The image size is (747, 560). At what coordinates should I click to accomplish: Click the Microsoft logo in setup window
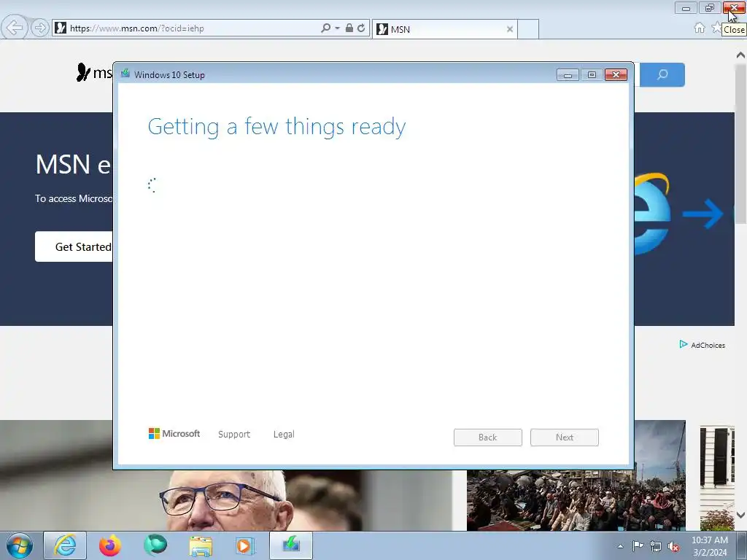174,433
